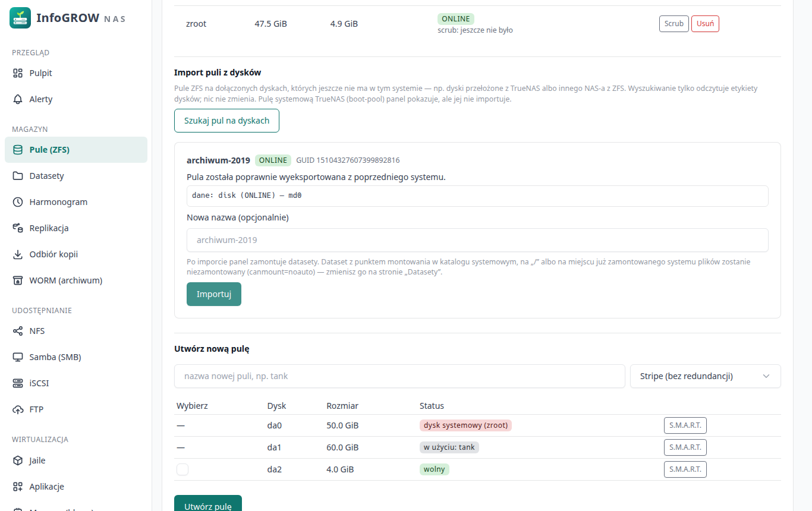This screenshot has height=511, width=812.
Task: Navigate to Harmonogram page
Action: [76, 202]
